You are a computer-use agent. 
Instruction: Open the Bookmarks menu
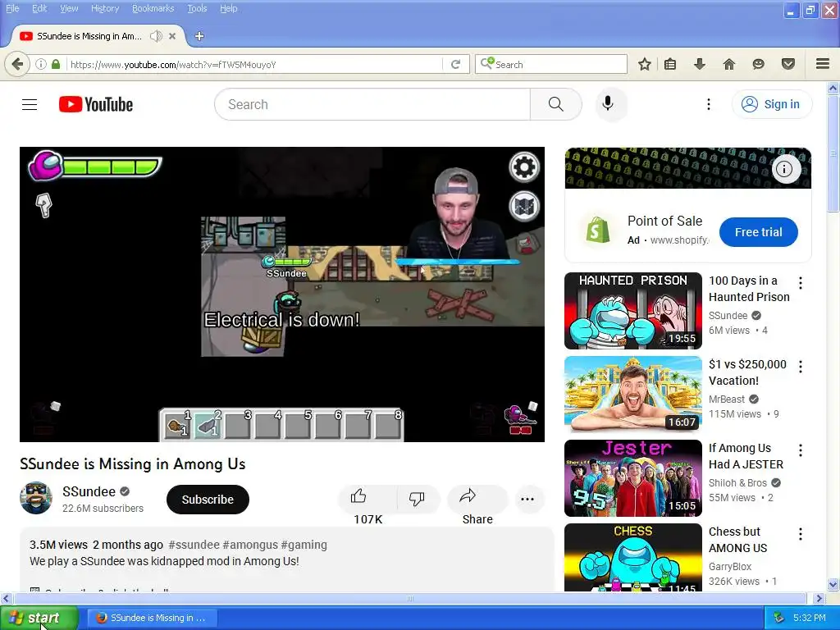click(153, 8)
